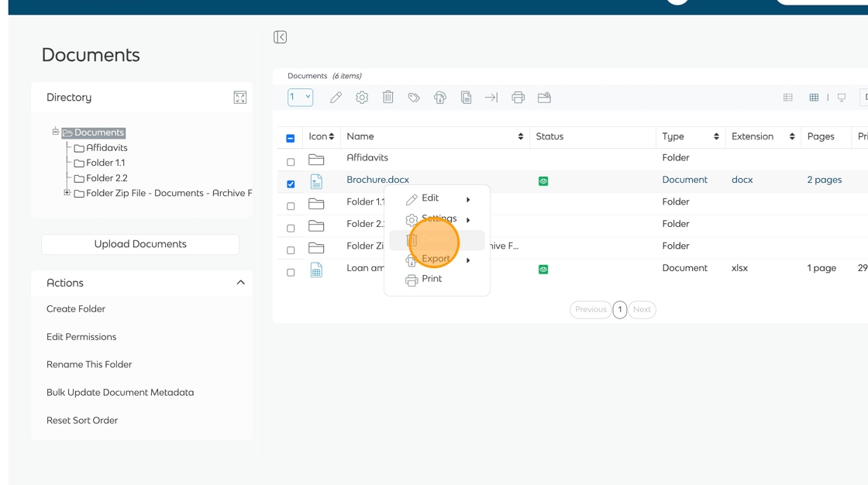The width and height of the screenshot is (868, 485).
Task: Click the pencil edit icon in toolbar
Action: tap(336, 98)
